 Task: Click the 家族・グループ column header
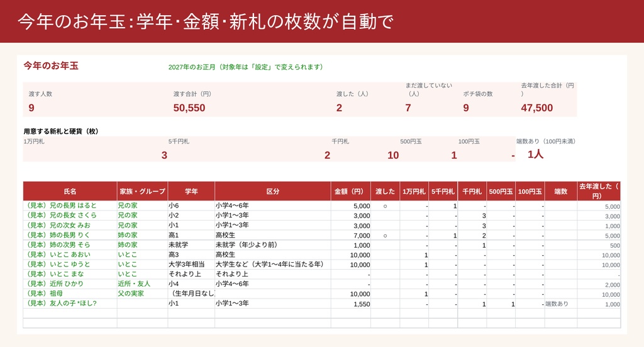(143, 191)
